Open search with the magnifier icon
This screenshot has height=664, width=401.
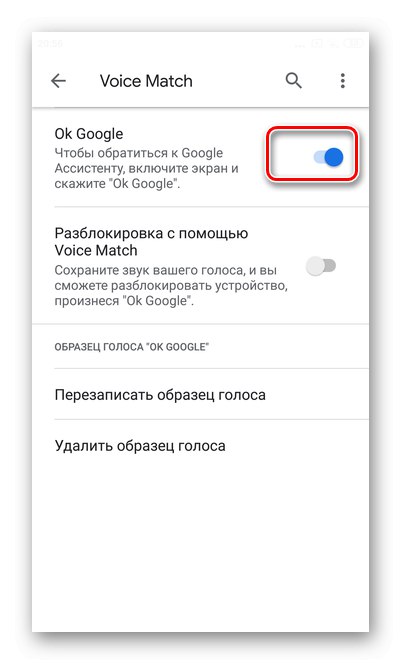(x=293, y=80)
